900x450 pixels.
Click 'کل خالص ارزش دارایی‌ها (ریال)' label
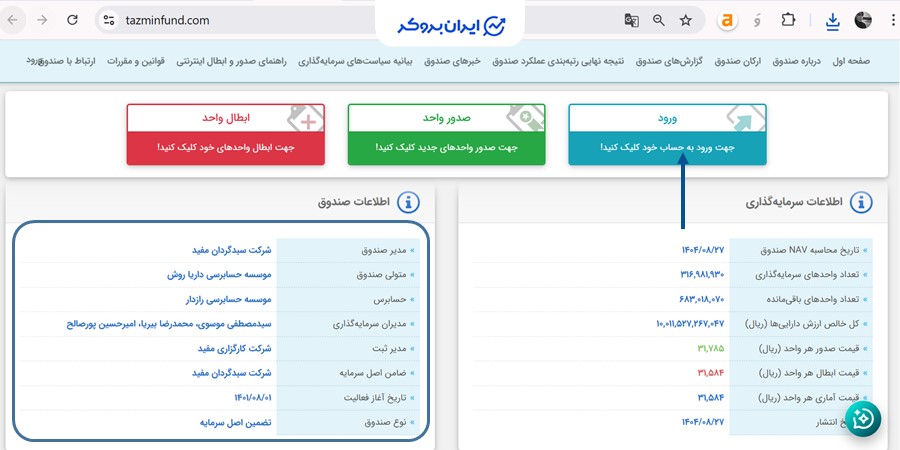[802, 324]
